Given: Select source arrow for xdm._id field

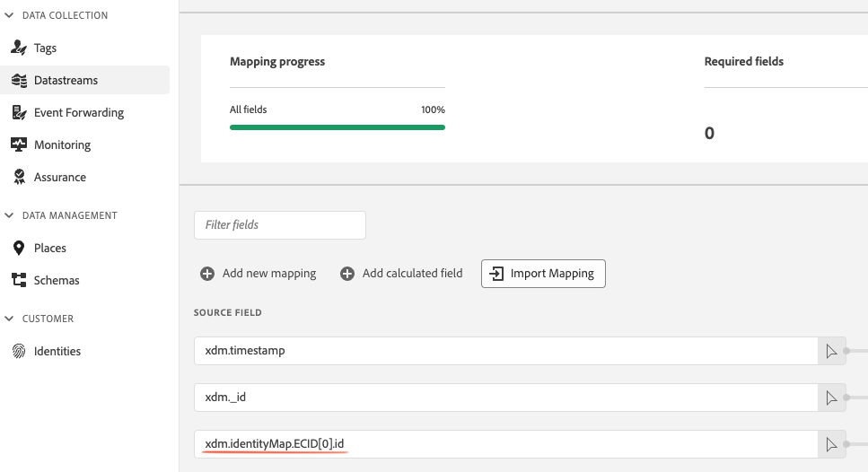Looking at the screenshot, I should [831, 398].
